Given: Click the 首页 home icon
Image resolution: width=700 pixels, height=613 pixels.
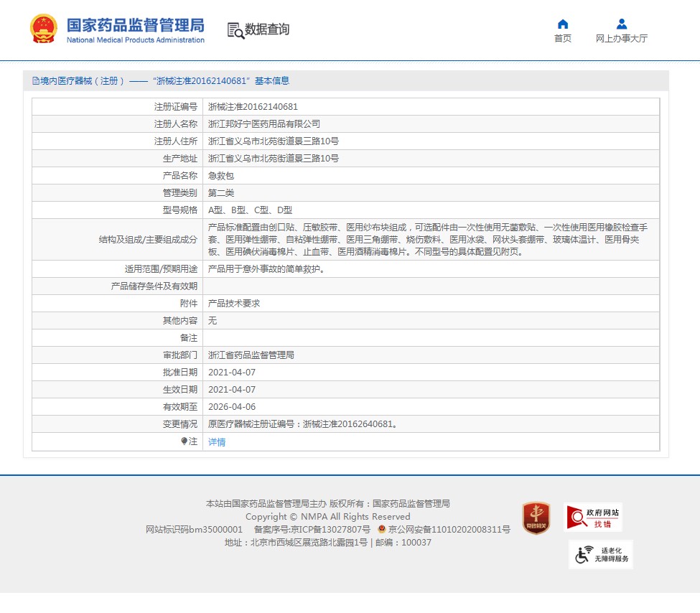Looking at the screenshot, I should pos(563,24).
